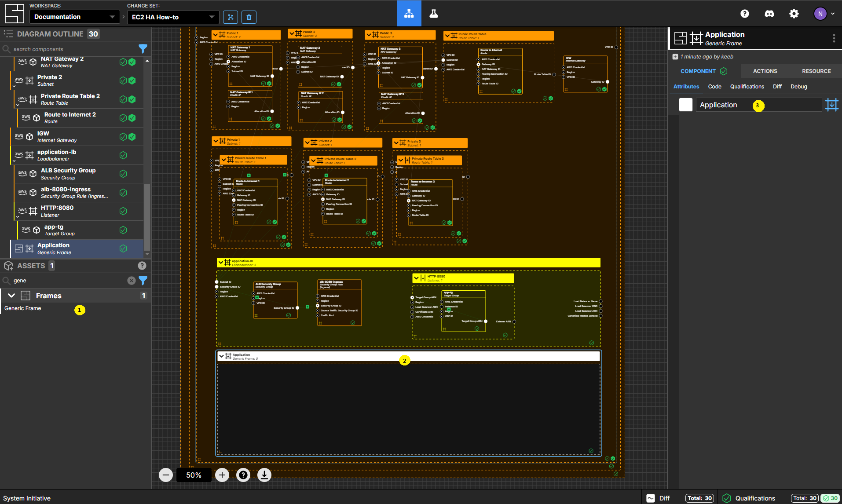Click the resource status check for NAT Gateway 2
Viewport: 842px width, 504px height.
coord(132,62)
